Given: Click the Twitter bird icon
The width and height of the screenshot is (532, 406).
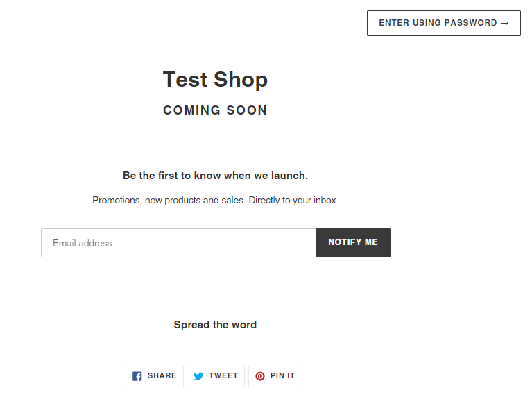Looking at the screenshot, I should pyautogui.click(x=198, y=376).
